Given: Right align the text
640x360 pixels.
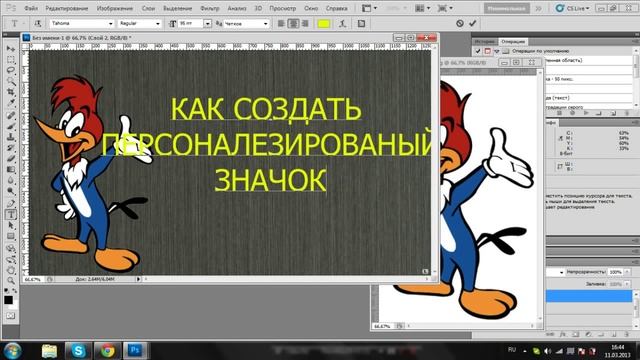Looking at the screenshot, I should [x=305, y=24].
